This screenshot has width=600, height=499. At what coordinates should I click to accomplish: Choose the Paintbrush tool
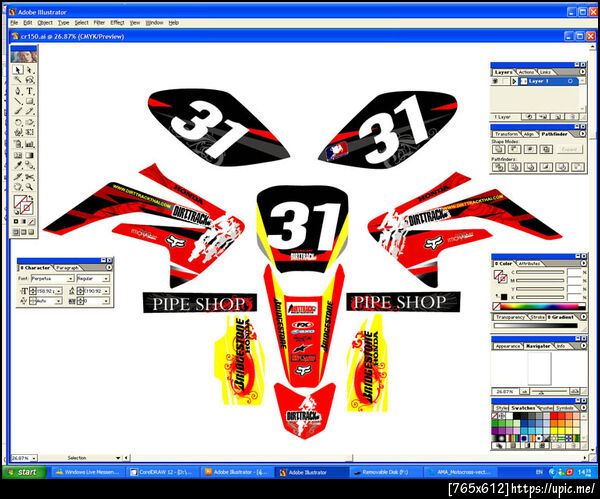coord(18,111)
